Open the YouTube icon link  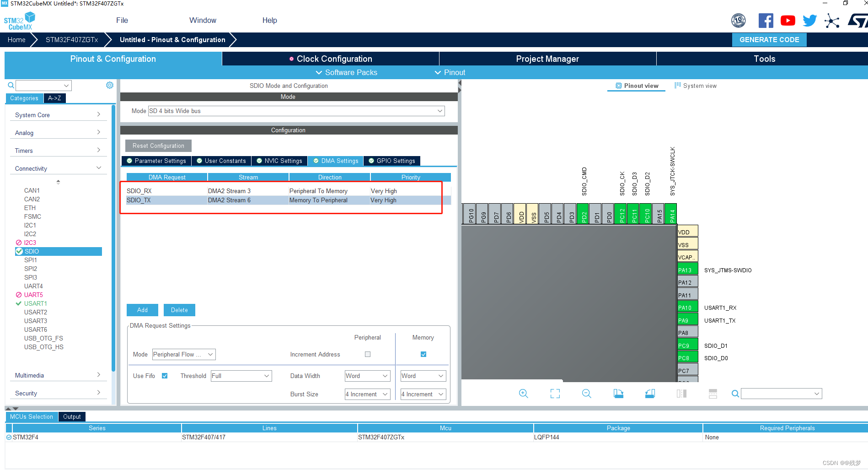coord(788,21)
